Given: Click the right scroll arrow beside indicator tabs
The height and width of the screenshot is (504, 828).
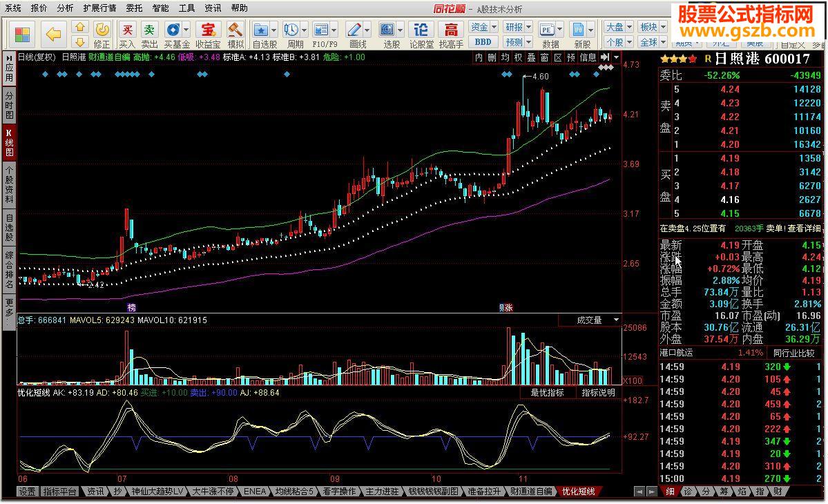Looking at the screenshot, I should (652, 492).
